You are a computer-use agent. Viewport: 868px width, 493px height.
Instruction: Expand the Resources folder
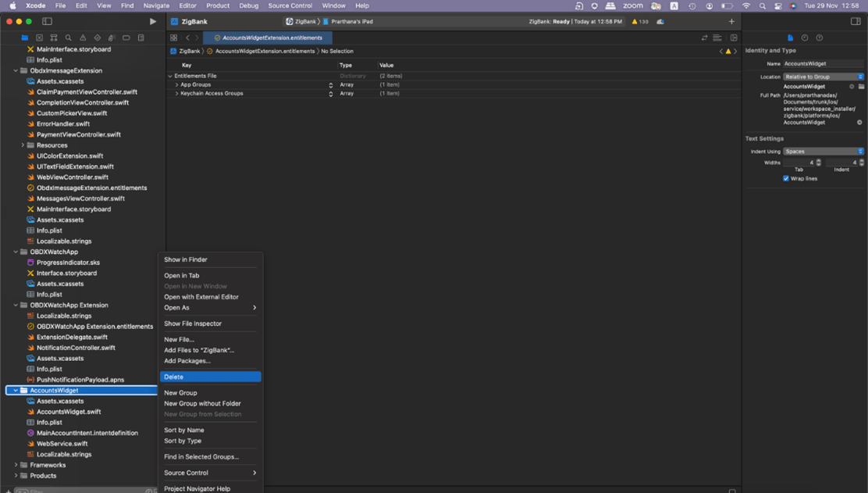coord(23,145)
